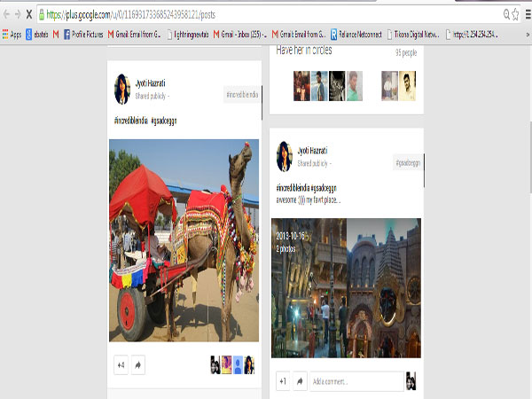Expand the bookmarks overflow chevron
Viewport: 532px width, 399px height.
(528, 35)
